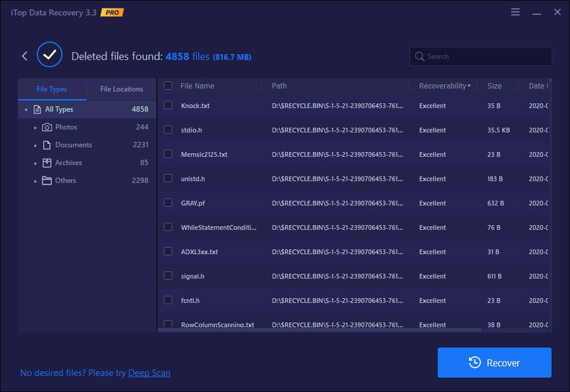The image size is (570, 392).
Task: Click the RowColumnScanning.txt file name
Action: pos(217,324)
